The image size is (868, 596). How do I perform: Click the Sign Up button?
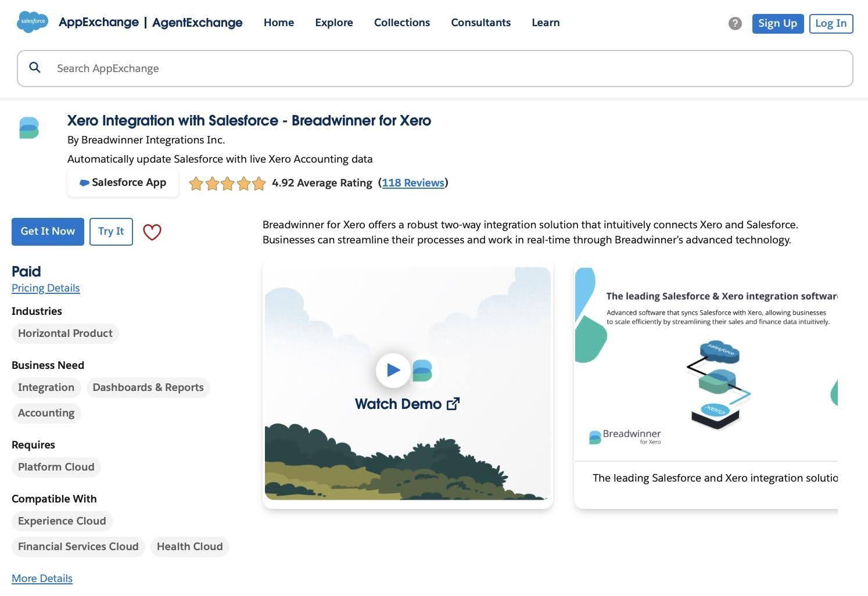coord(777,23)
